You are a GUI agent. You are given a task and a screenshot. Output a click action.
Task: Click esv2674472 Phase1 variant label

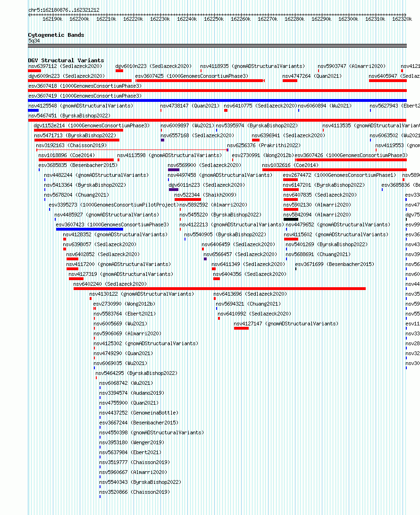point(339,175)
